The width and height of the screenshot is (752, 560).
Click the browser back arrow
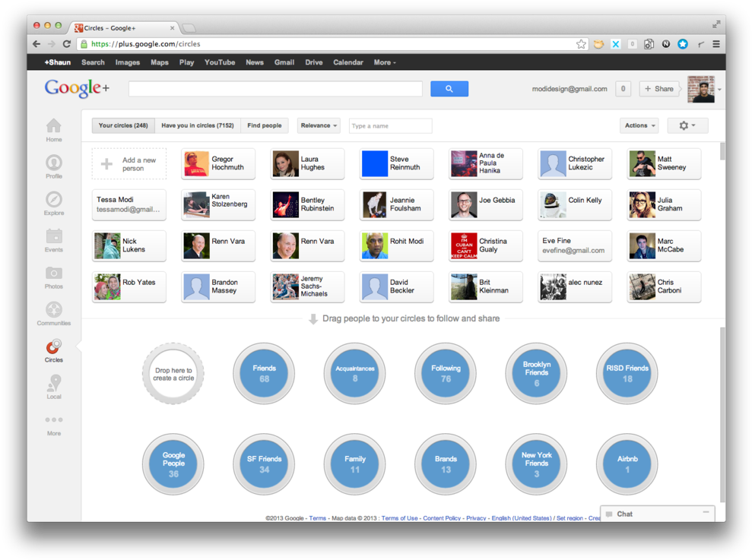(x=36, y=44)
